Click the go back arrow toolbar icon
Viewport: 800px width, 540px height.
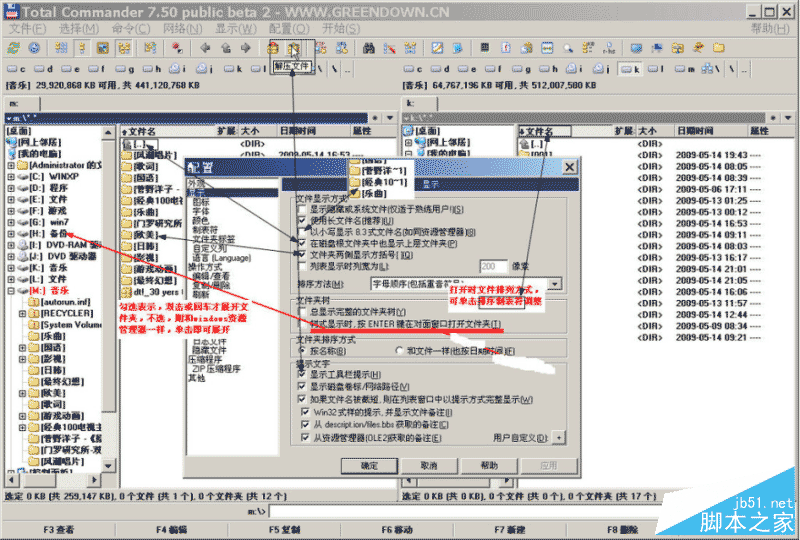(206, 48)
